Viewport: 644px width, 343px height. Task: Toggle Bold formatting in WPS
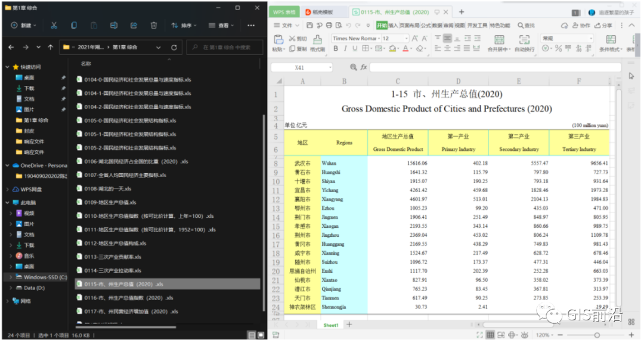pos(336,48)
